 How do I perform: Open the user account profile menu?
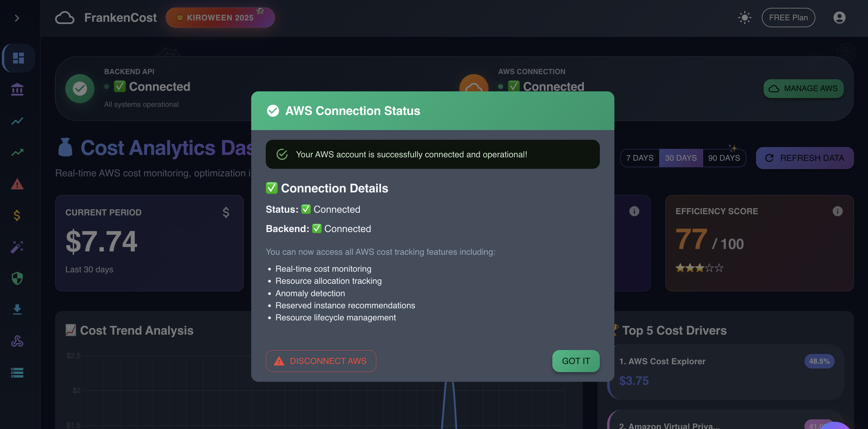(x=839, y=18)
